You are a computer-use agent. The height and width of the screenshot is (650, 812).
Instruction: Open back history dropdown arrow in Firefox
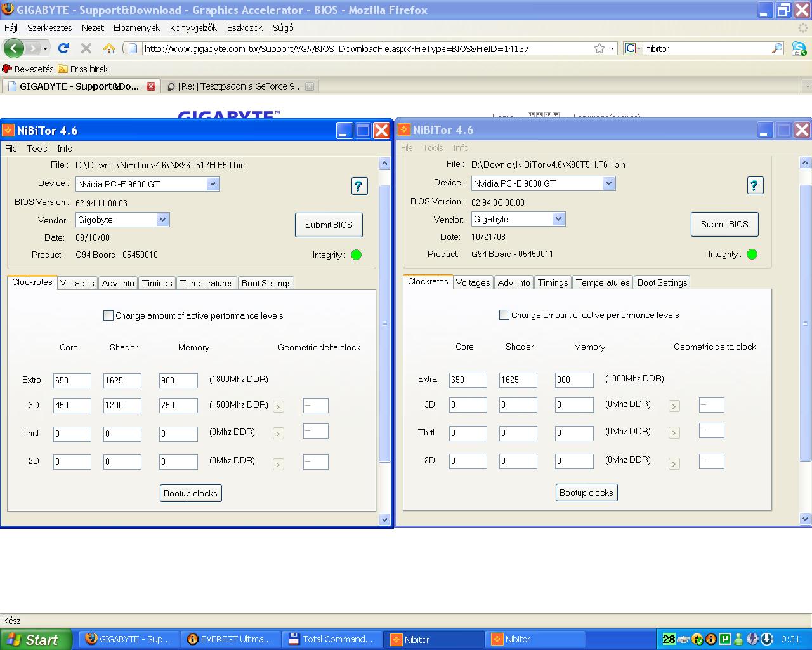(x=45, y=48)
